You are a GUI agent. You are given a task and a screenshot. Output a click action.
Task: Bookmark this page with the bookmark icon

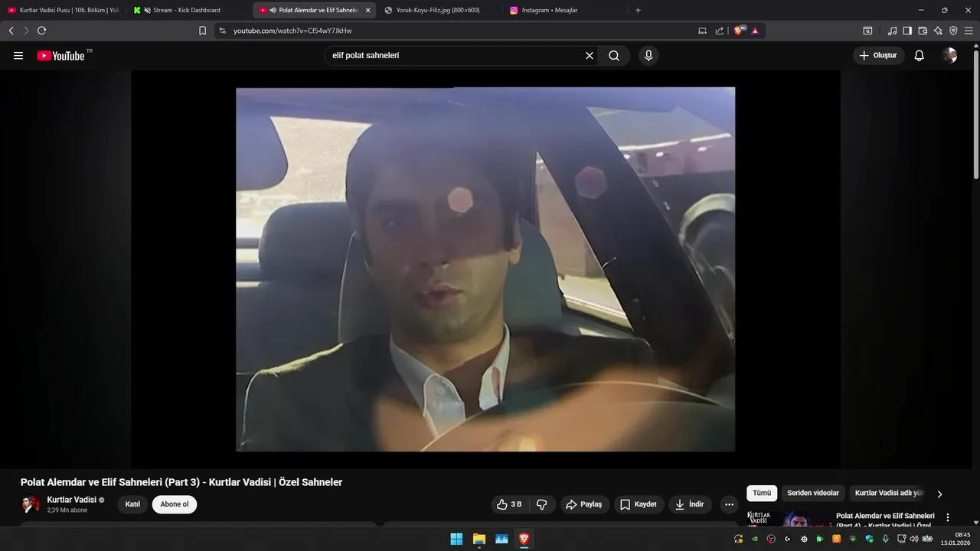(202, 31)
